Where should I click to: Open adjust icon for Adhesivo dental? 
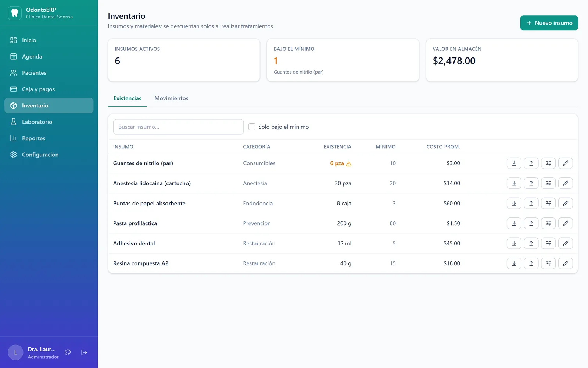point(548,243)
